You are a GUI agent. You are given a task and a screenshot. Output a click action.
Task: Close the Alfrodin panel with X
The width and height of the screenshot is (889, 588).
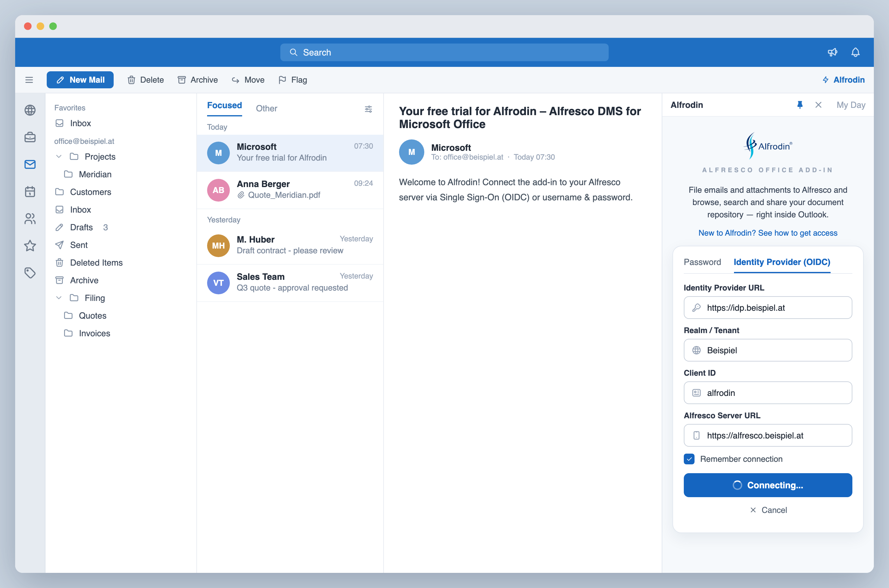[x=819, y=105]
